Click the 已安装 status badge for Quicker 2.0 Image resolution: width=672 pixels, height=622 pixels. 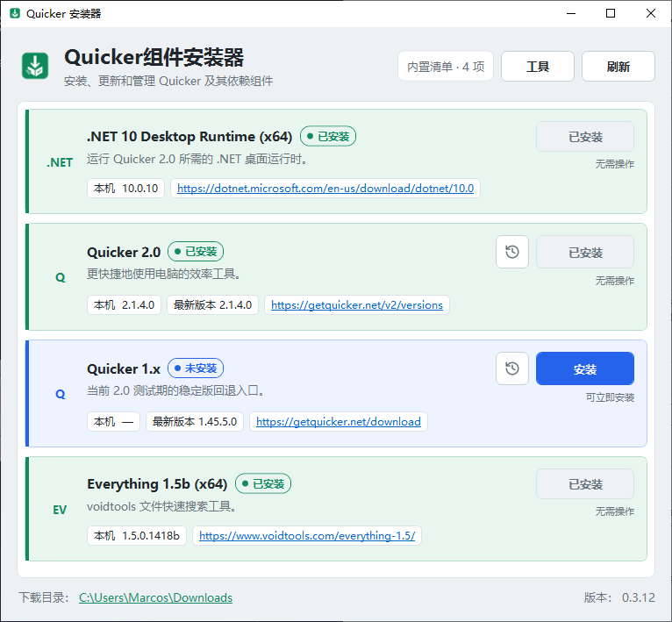coord(196,251)
